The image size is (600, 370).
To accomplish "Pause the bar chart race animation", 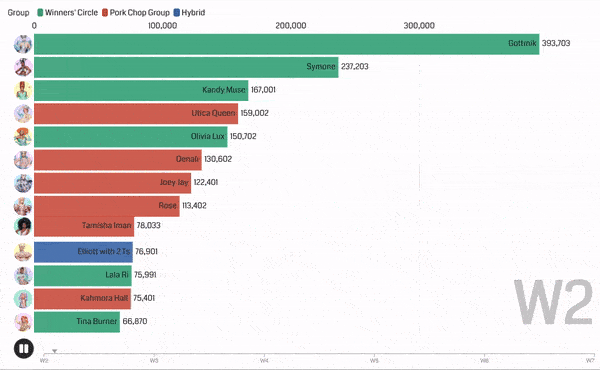I will point(24,349).
